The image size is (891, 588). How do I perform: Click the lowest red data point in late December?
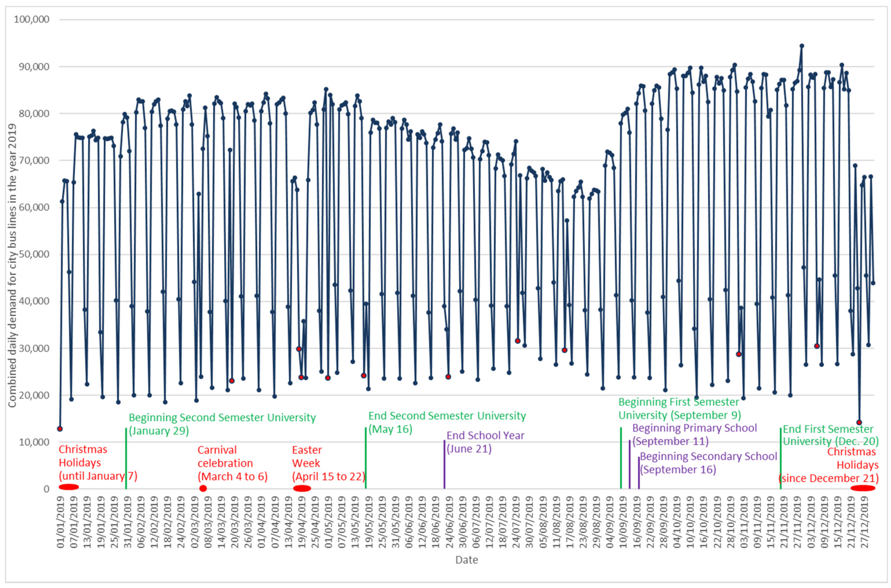859,422
